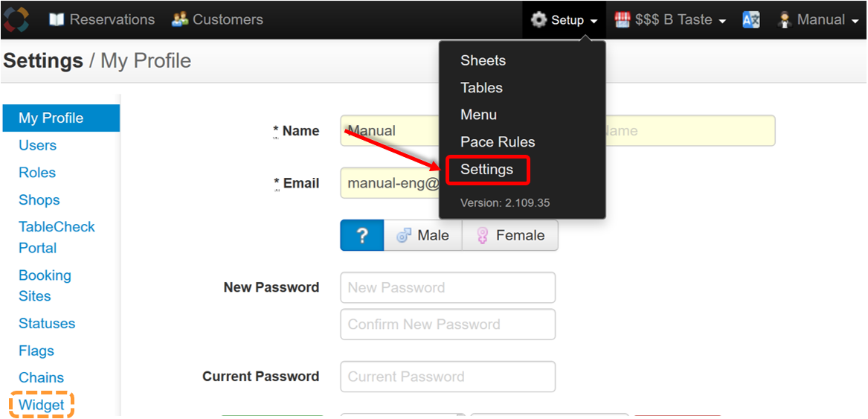868x419 pixels.
Task: Open Reservations via the book icon
Action: tap(57, 20)
